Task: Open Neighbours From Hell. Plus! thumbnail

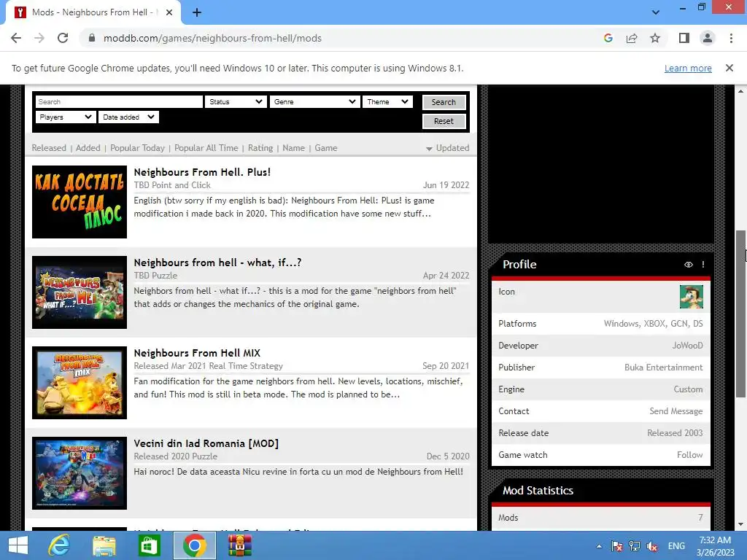Action: pos(80,202)
